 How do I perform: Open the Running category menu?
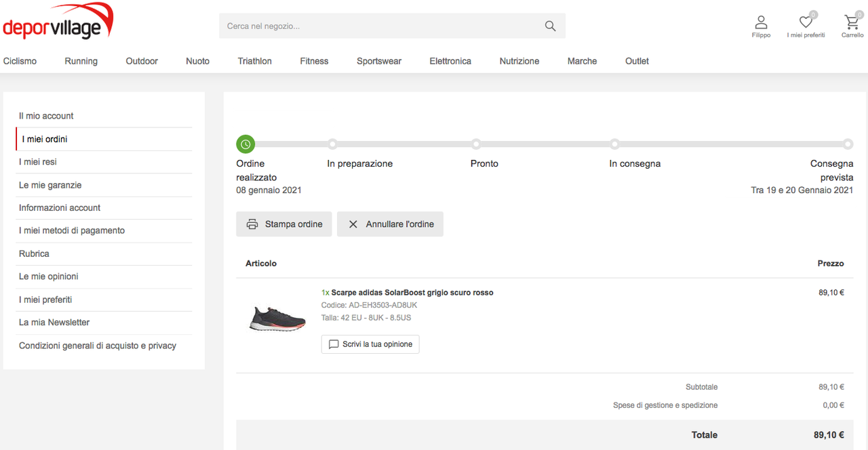81,61
